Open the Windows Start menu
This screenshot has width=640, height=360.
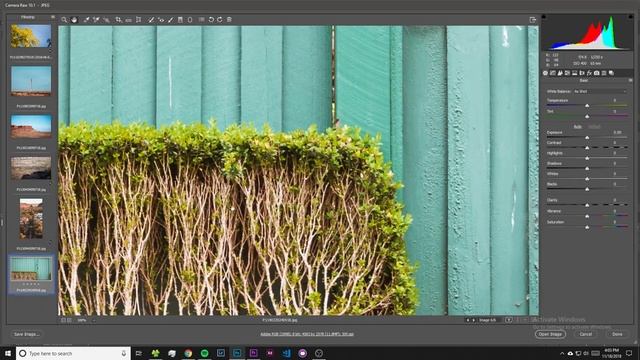pyautogui.click(x=8, y=353)
